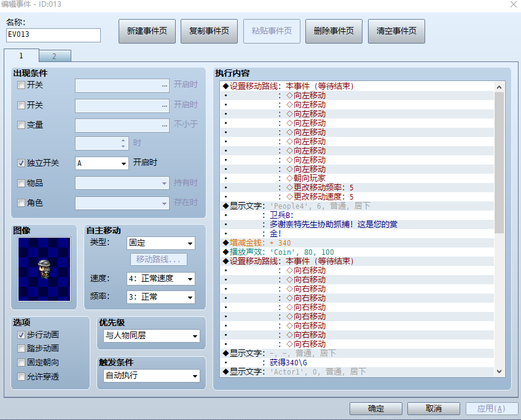Enable the second 开关 condition checkbox
The image size is (521, 420).
[21, 105]
